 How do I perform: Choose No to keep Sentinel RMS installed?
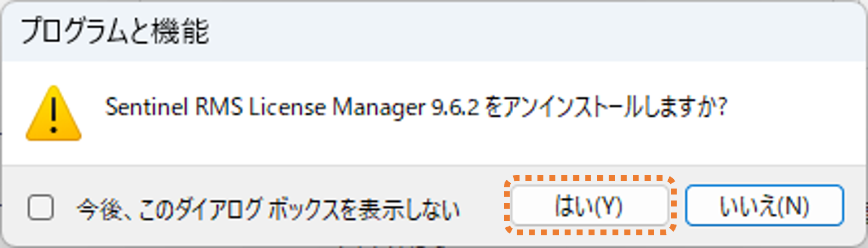pyautogui.click(x=765, y=206)
